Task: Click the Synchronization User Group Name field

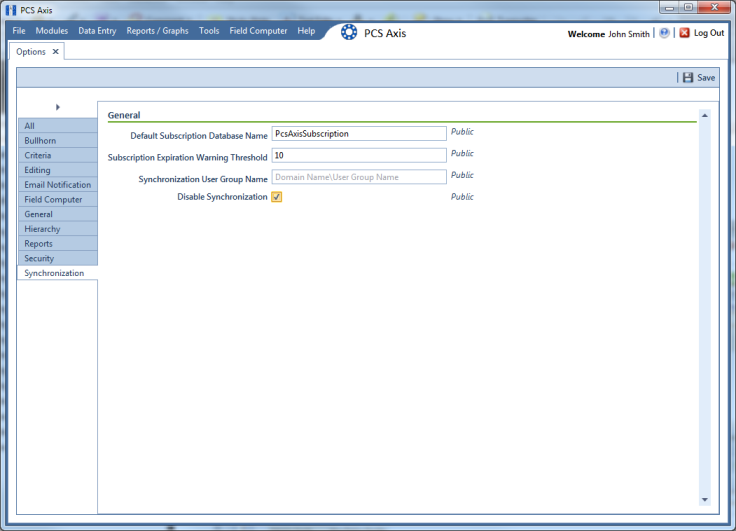Action: 359,177
